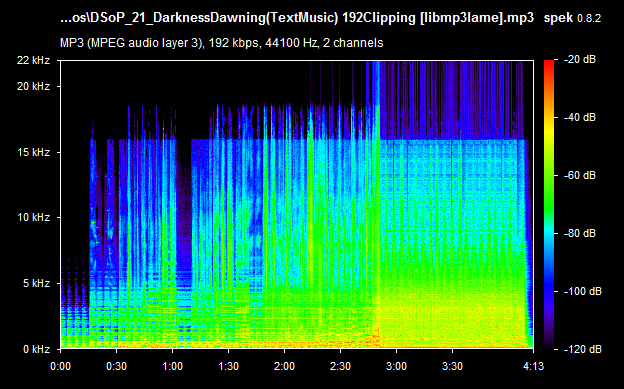Click the 0:30 time marker
624x389 pixels.
point(117,366)
